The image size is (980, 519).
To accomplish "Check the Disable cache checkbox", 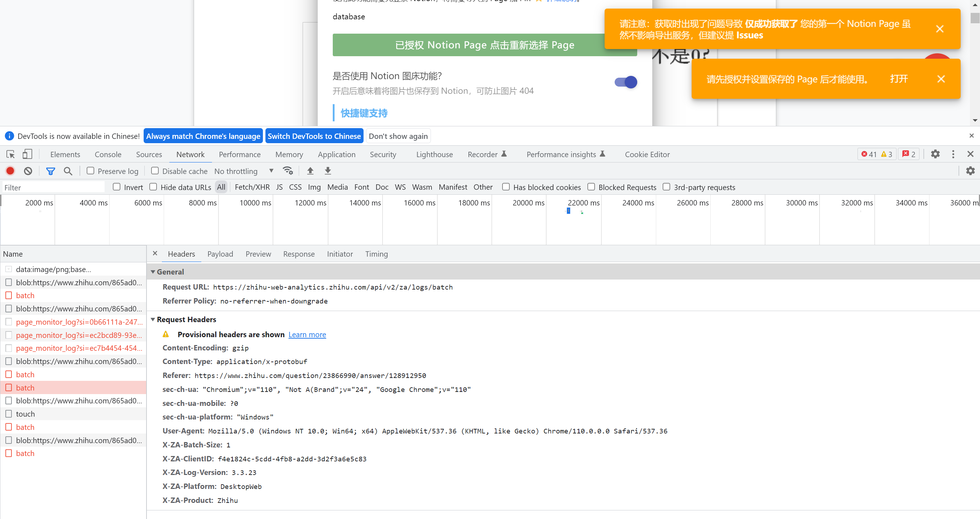I will tap(155, 171).
